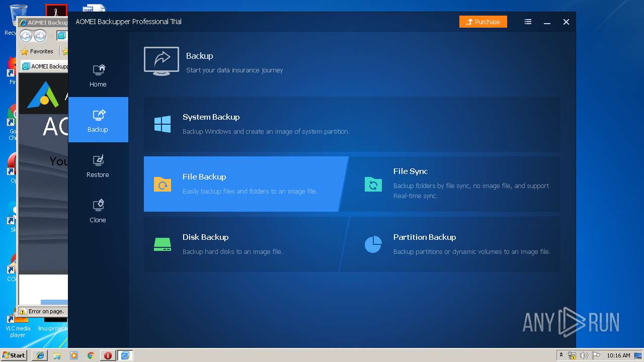Click the Back arrow in Internet Explorer window

tap(26, 36)
